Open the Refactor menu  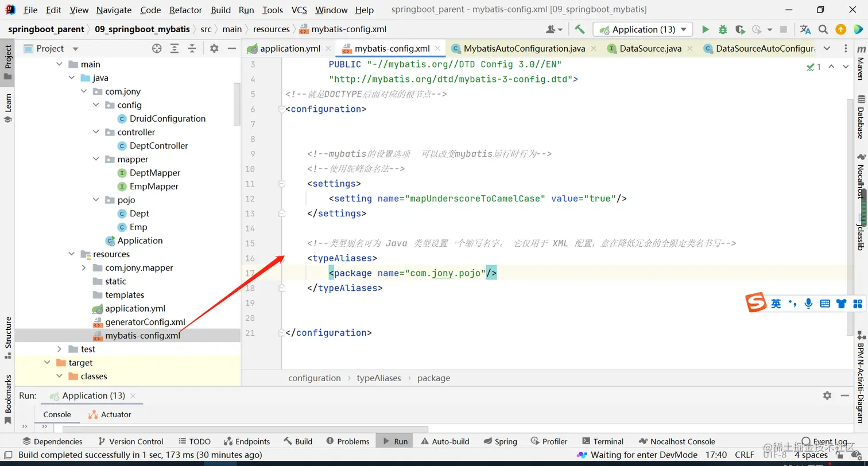(x=186, y=10)
